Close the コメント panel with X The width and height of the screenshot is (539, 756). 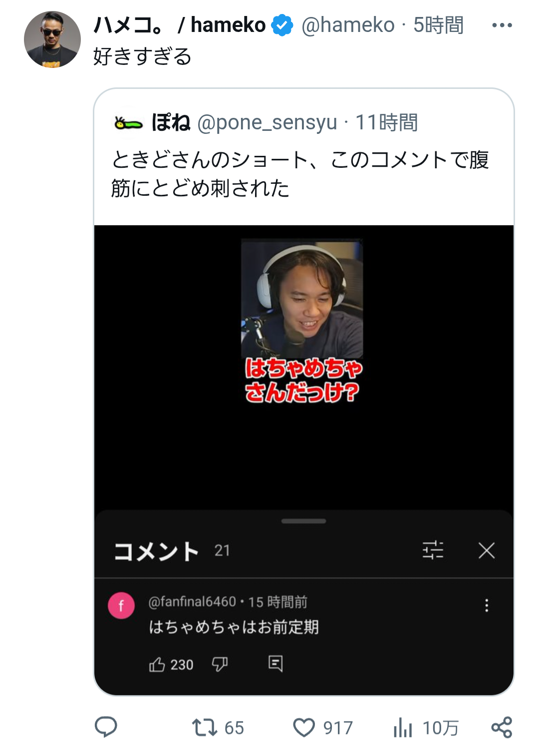[x=487, y=550]
